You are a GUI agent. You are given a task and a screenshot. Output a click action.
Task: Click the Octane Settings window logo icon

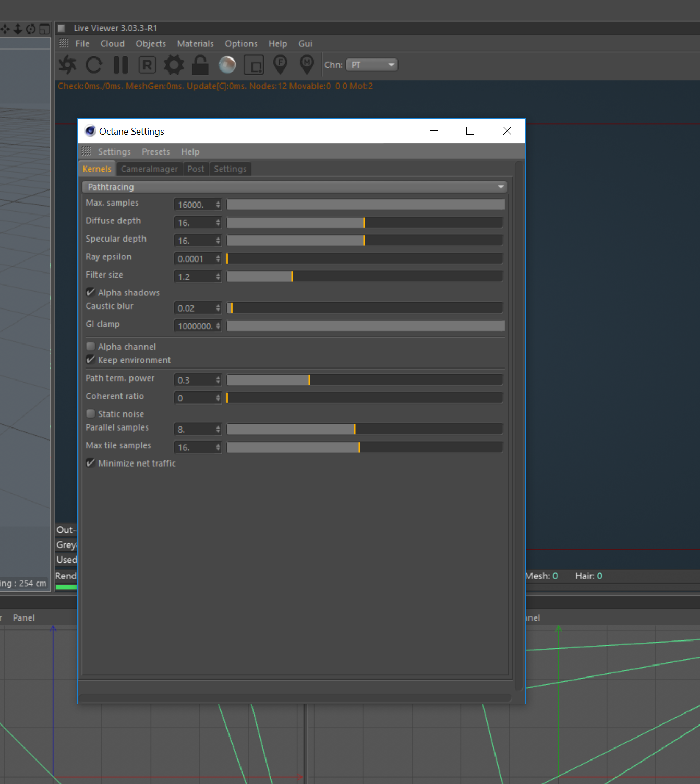point(90,131)
